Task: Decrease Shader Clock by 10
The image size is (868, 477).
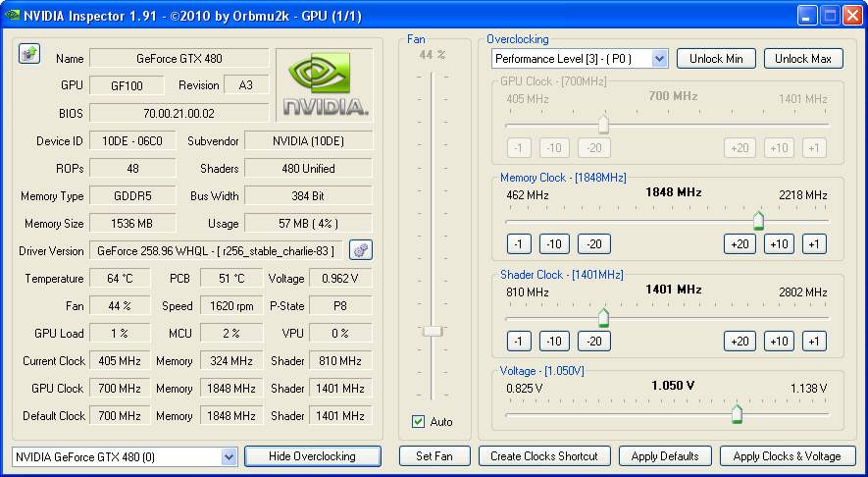Action: coord(554,342)
